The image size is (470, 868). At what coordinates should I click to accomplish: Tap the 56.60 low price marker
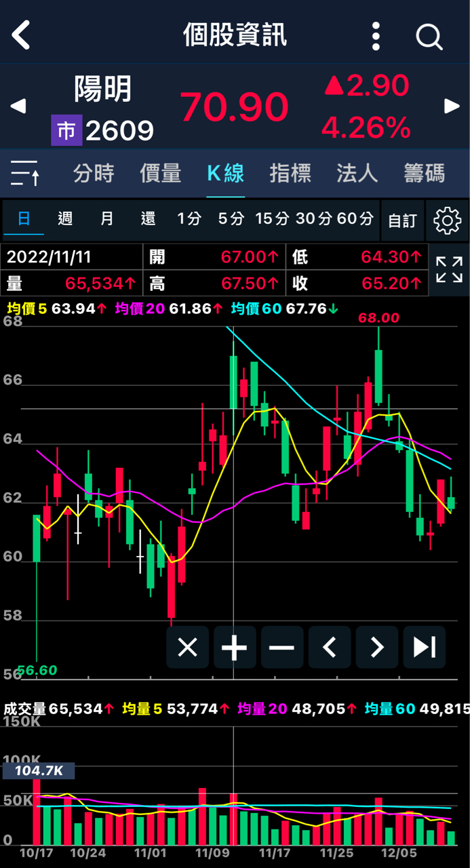coord(37,671)
